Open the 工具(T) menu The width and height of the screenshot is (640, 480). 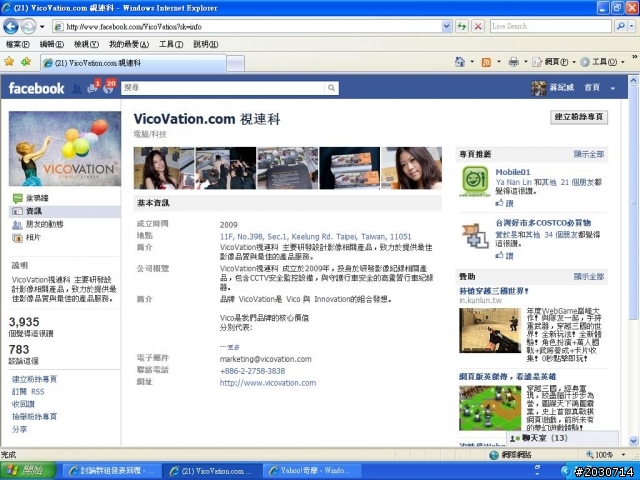point(171,44)
